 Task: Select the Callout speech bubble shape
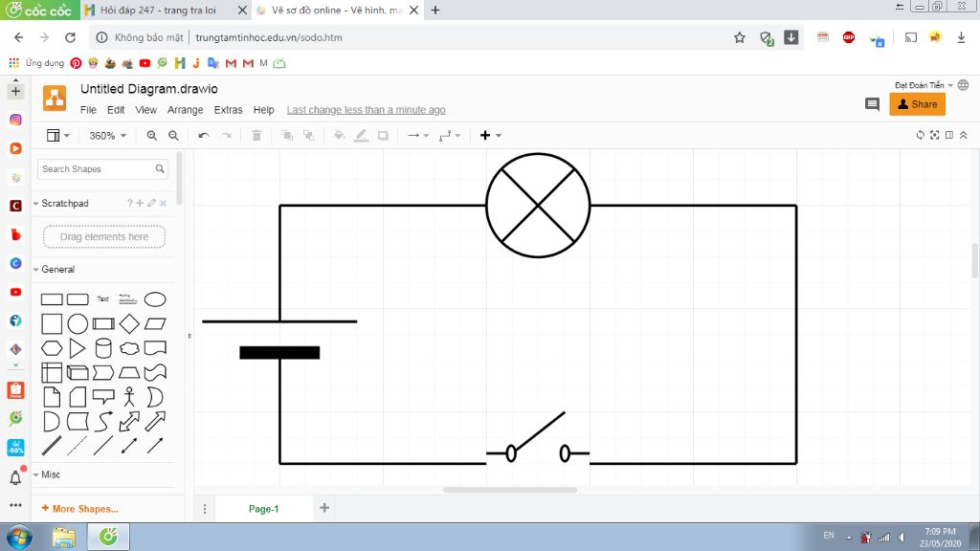click(x=103, y=397)
